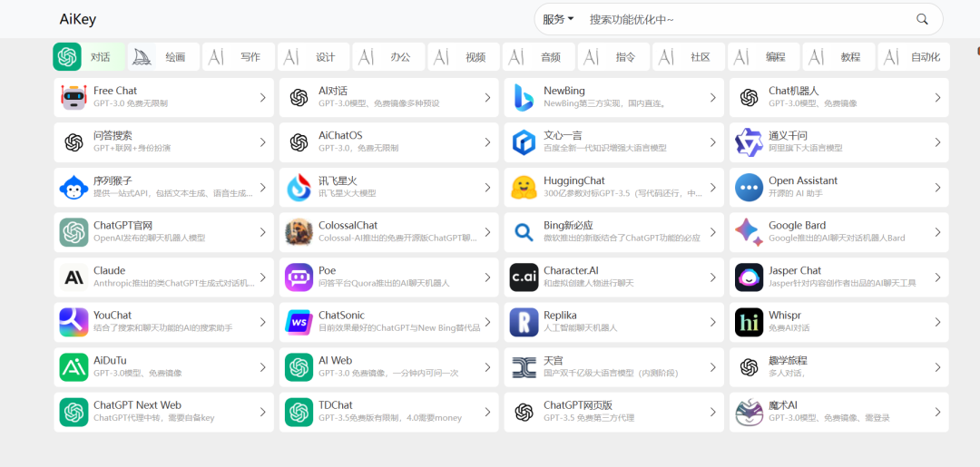980x467 pixels.
Task: Click the chevron on 问答搜索 card
Action: tap(262, 142)
